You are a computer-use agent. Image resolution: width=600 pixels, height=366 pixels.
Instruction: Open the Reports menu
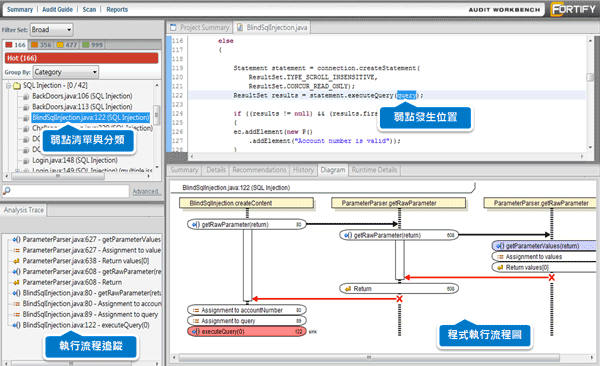[117, 10]
